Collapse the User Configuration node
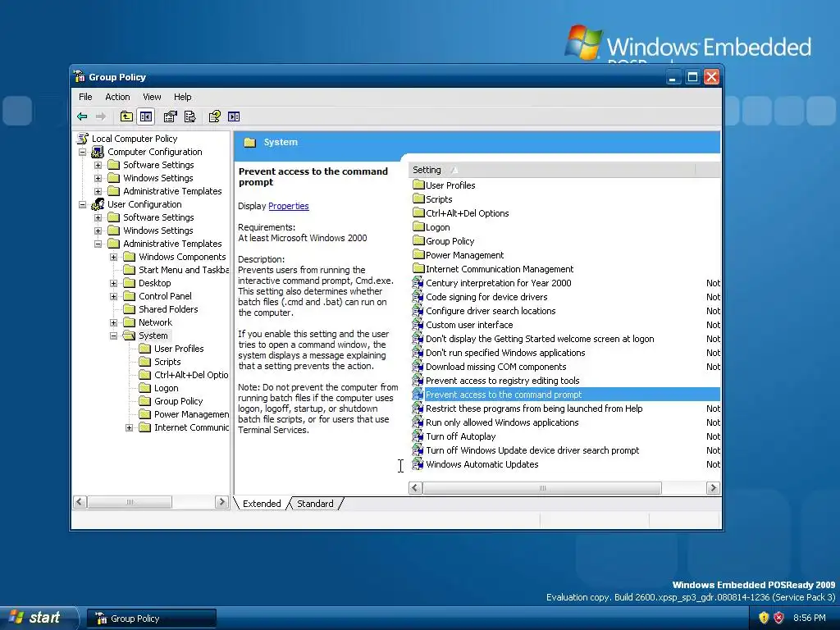 click(83, 204)
